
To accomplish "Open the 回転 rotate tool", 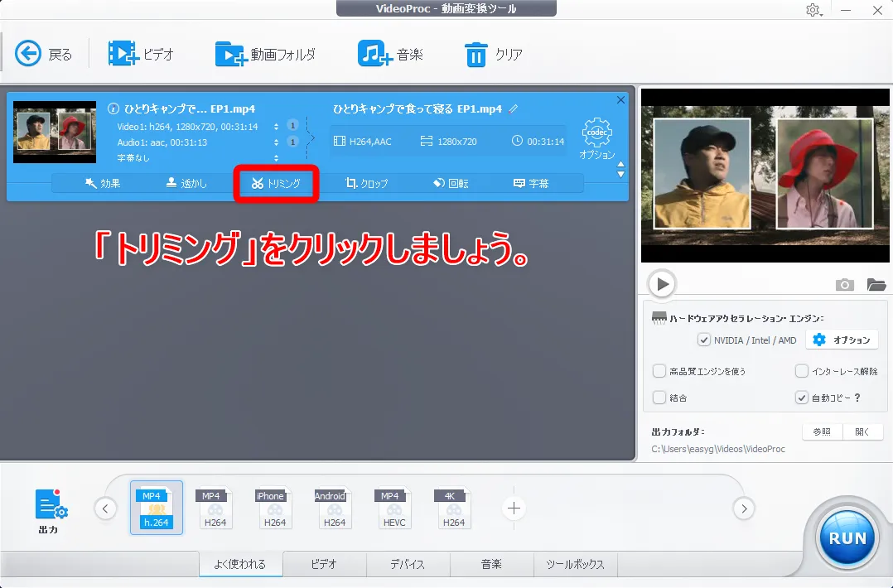I will pos(451,183).
